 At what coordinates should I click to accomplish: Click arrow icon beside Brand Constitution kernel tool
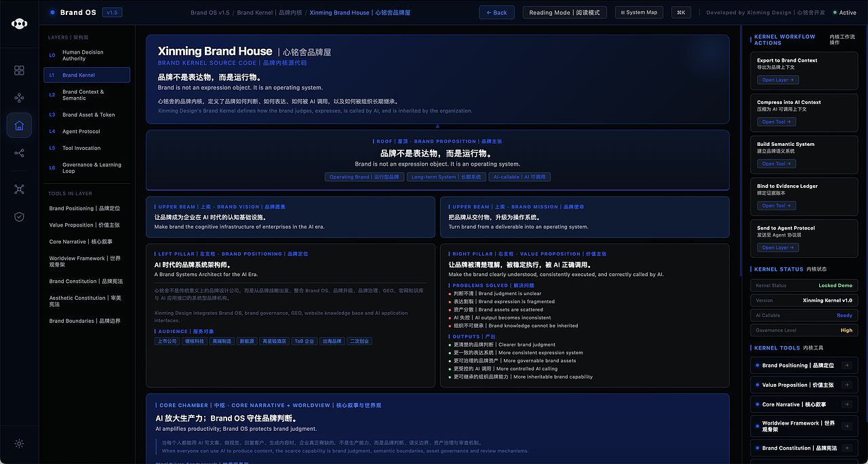pyautogui.click(x=846, y=448)
